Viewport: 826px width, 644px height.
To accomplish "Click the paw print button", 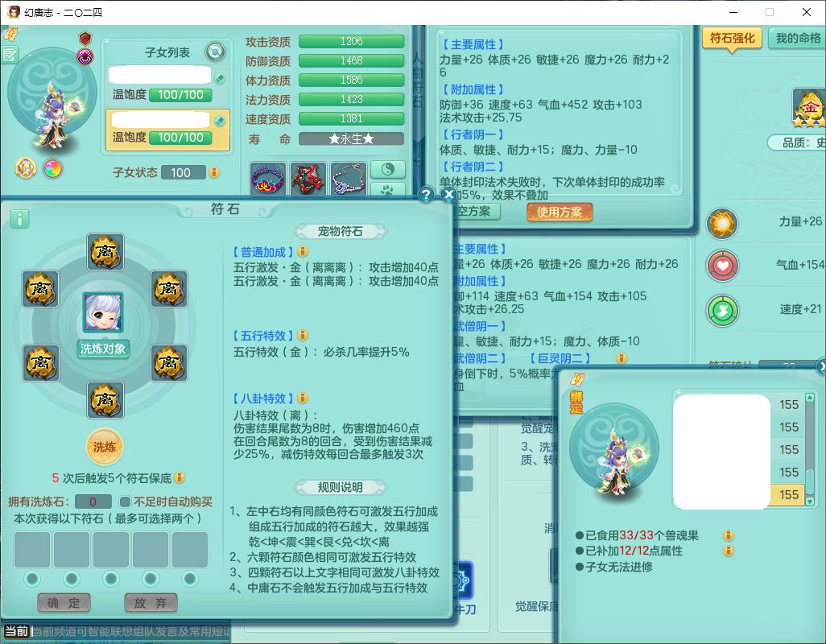I will pyautogui.click(x=387, y=192).
